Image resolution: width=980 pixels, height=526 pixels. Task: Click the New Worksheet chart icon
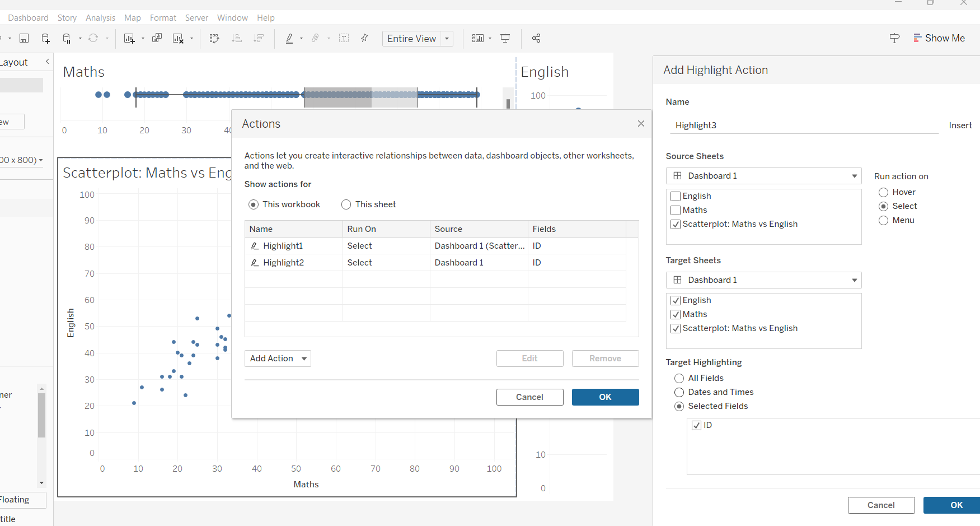click(129, 38)
